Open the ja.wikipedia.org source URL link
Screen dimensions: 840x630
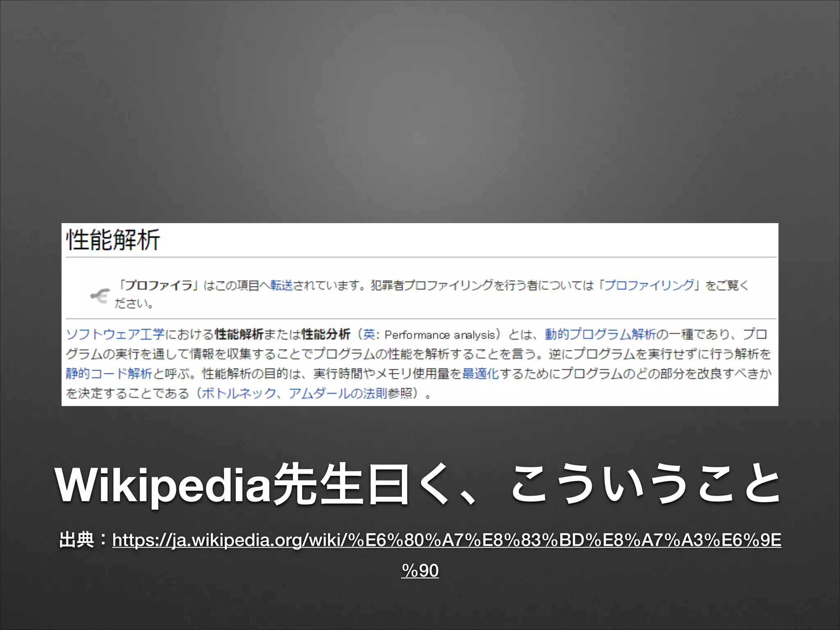point(447,540)
